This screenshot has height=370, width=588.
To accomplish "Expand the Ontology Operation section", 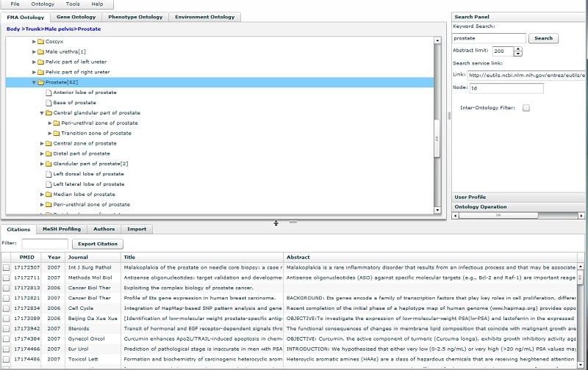I will tap(517, 207).
